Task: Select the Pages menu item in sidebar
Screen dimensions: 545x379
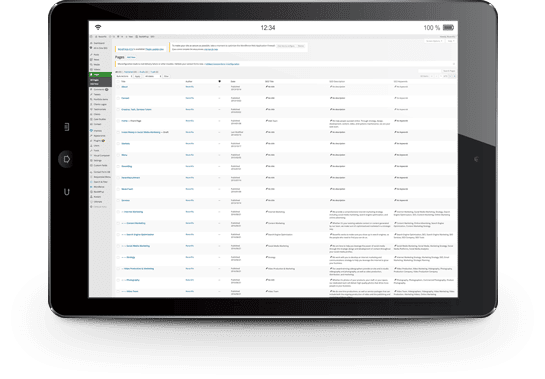Action: click(x=100, y=74)
